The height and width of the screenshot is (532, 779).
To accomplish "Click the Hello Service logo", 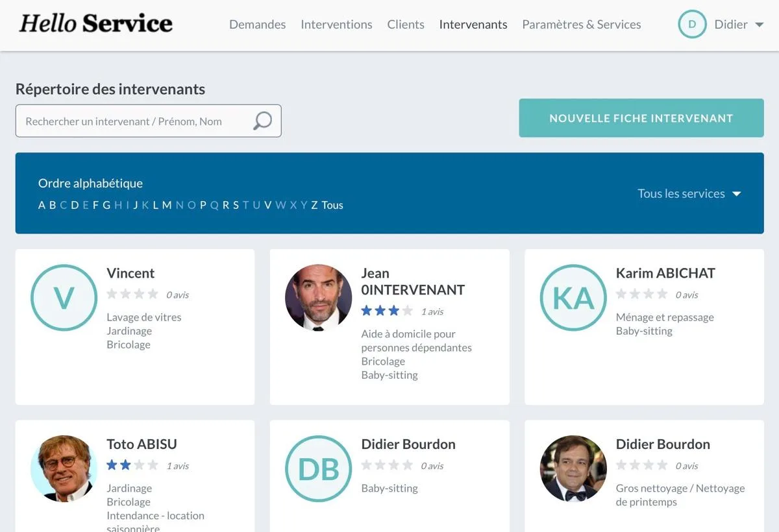I will 96,24.
